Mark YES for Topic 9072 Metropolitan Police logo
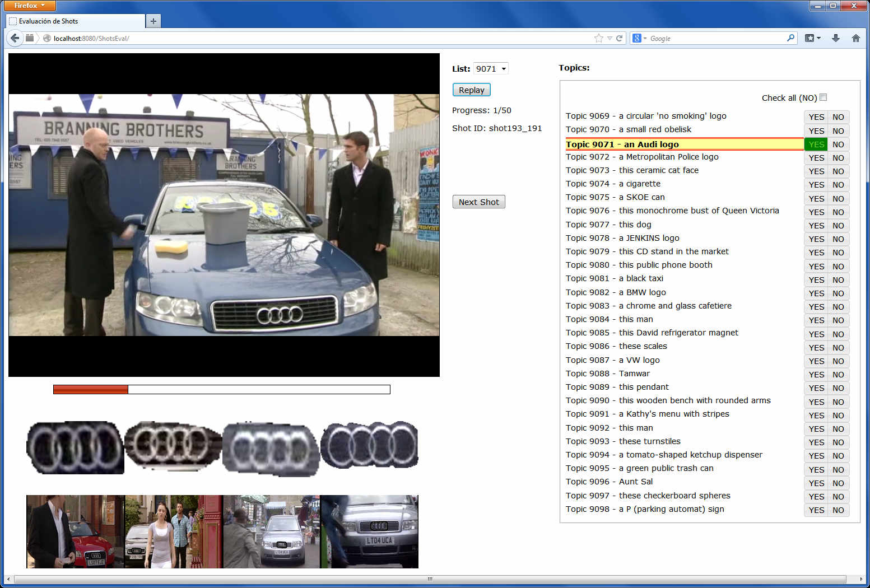This screenshot has width=870, height=588. click(x=816, y=158)
